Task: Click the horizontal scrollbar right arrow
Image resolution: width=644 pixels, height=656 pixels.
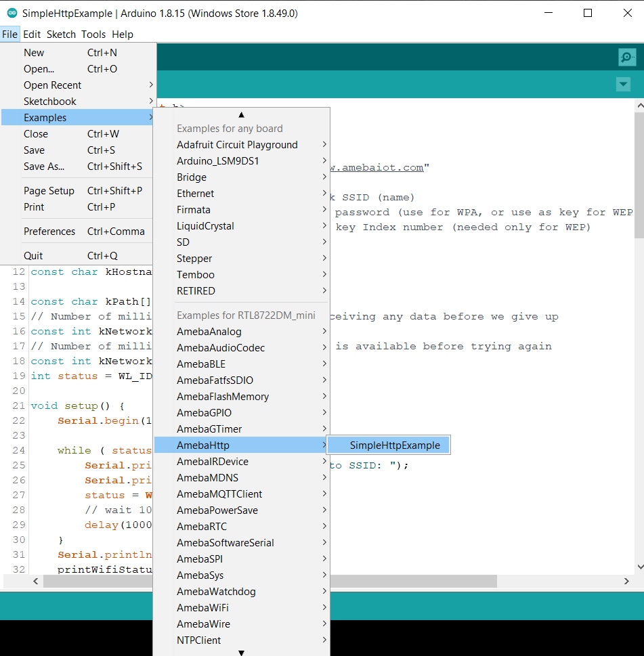Action: click(x=626, y=581)
